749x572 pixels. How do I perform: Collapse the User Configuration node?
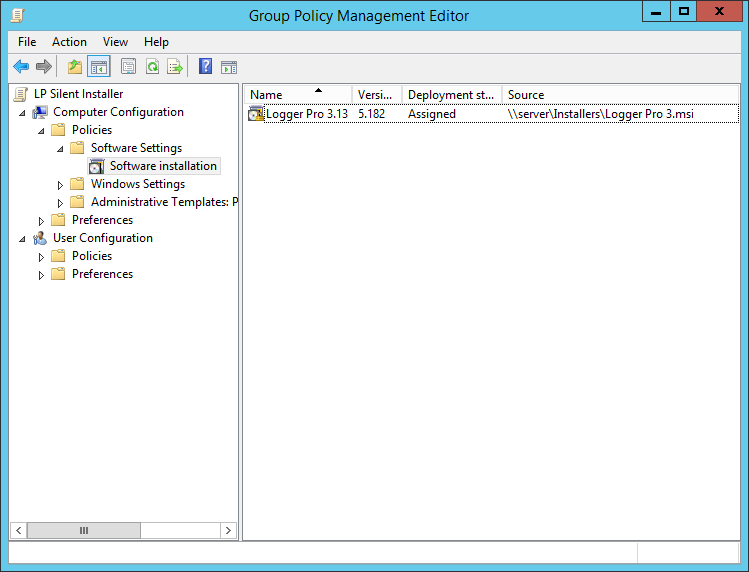coord(22,239)
